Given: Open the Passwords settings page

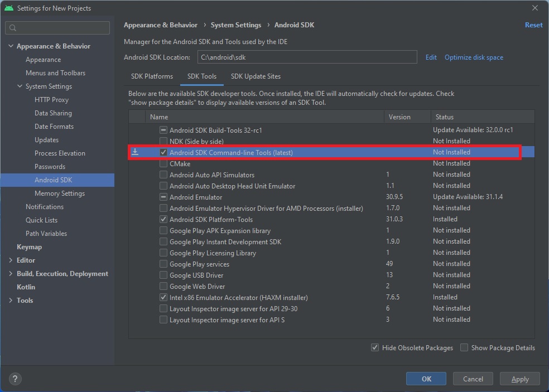Looking at the screenshot, I should pyautogui.click(x=50, y=167).
